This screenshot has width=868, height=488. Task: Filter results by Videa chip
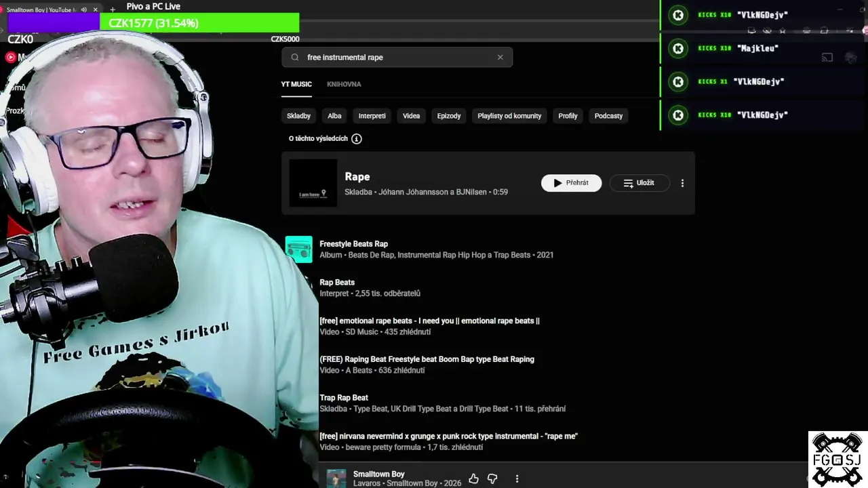pos(411,116)
